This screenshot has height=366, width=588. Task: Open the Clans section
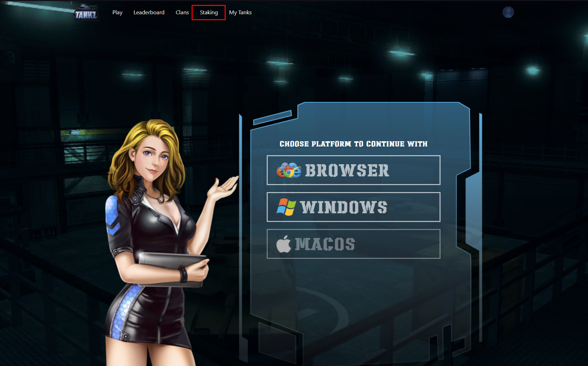tap(182, 13)
